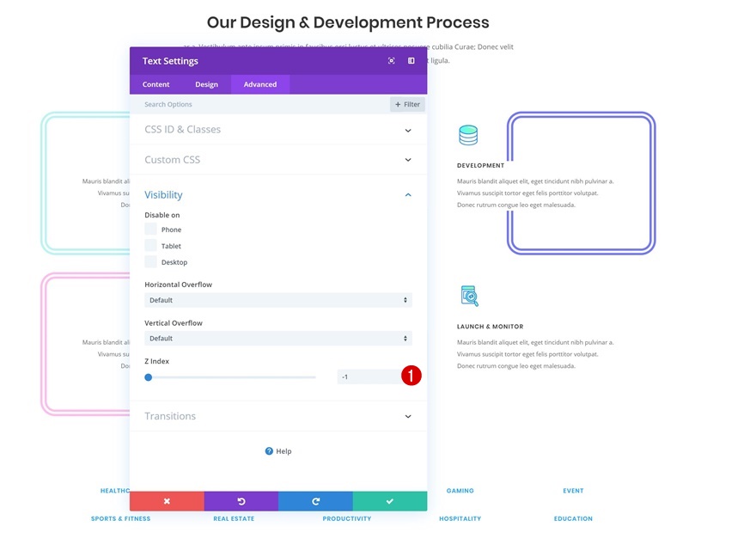The width and height of the screenshot is (756, 545).
Task: Check the Desktop disable checkbox
Action: 151,262
